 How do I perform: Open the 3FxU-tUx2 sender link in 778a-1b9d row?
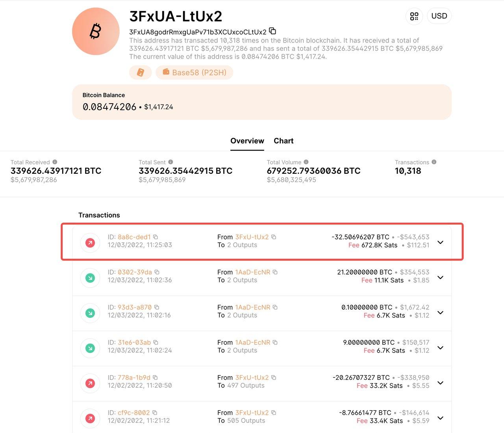252,377
